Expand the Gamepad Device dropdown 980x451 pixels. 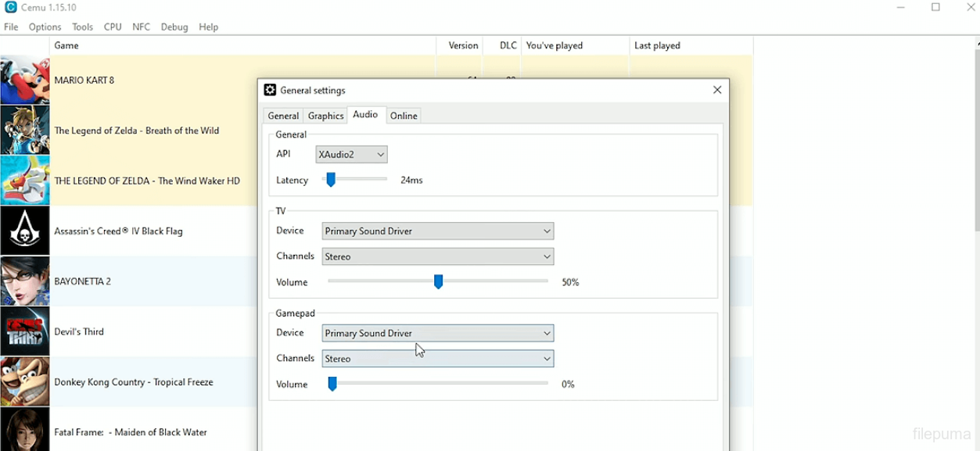tap(437, 333)
